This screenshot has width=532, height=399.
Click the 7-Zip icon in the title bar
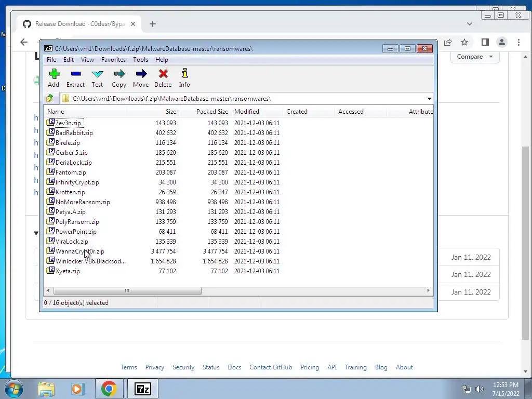click(48, 48)
